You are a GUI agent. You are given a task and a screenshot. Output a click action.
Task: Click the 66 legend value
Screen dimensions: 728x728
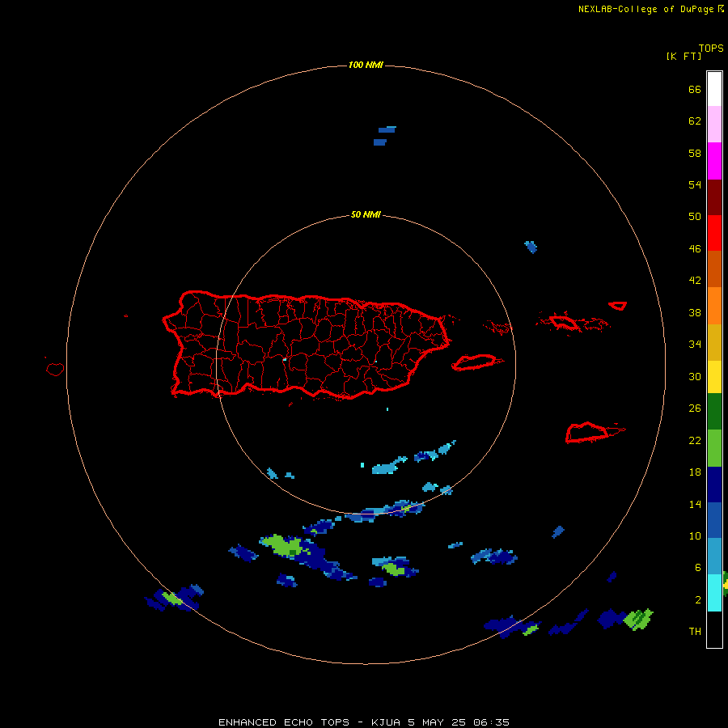[695, 89]
